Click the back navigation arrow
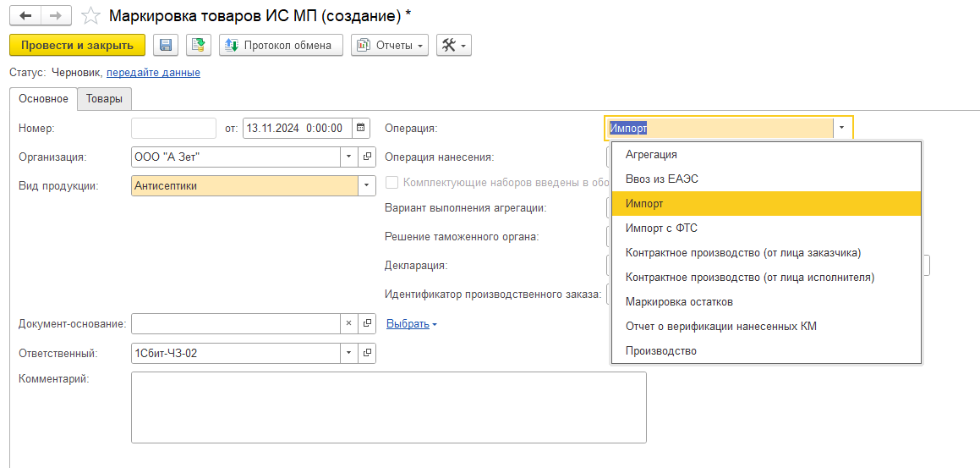This screenshot has height=468, width=980. (x=25, y=16)
